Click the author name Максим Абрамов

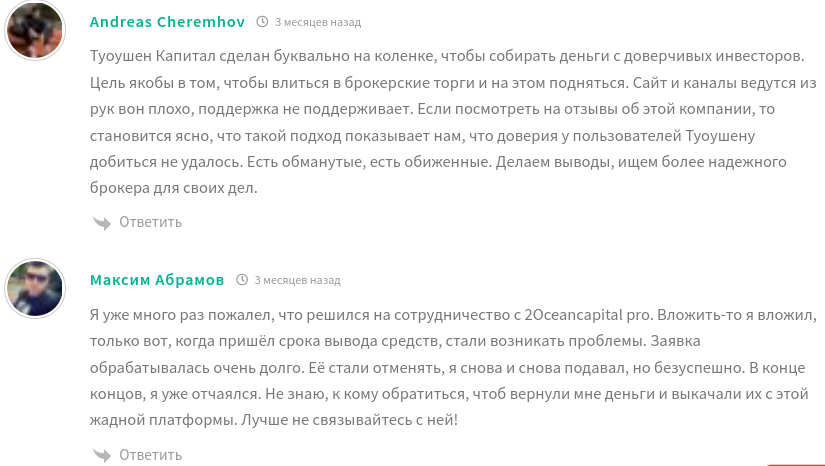157,279
